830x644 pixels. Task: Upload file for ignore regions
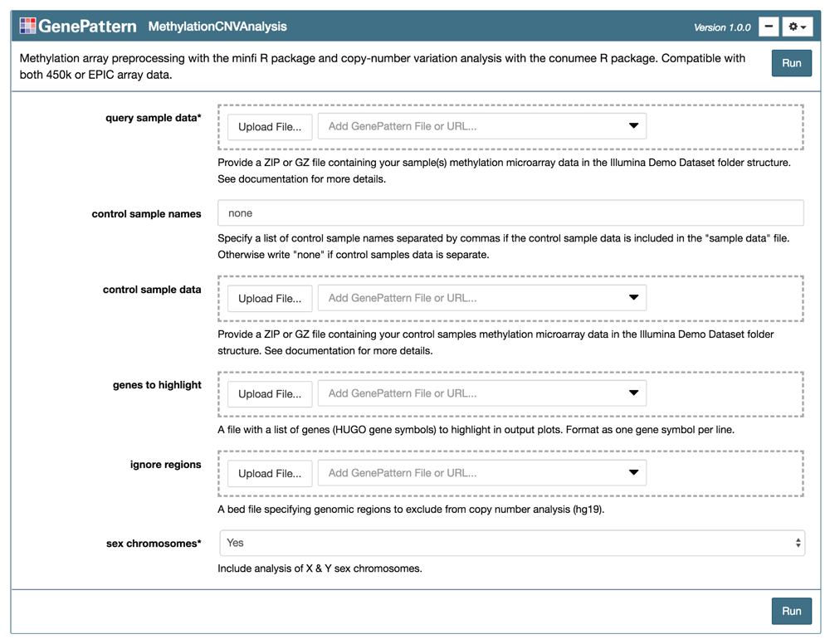[x=270, y=474]
